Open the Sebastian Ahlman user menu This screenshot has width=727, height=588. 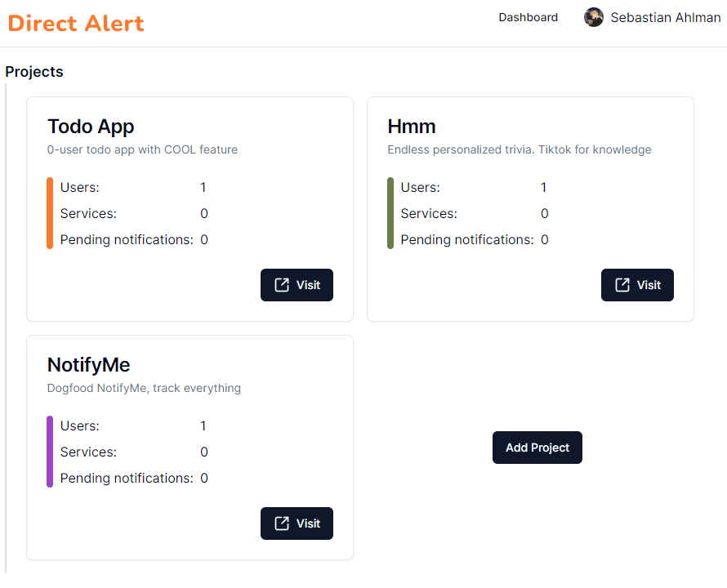point(652,17)
